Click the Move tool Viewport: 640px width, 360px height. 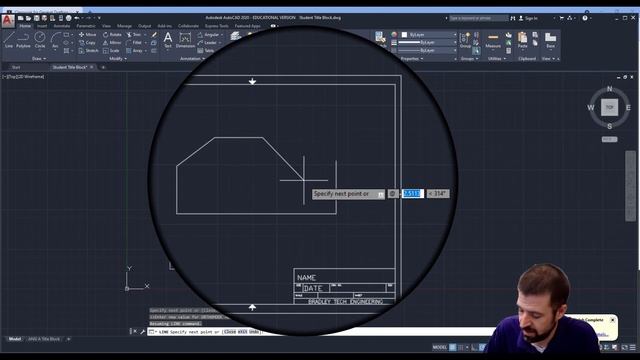[x=87, y=35]
